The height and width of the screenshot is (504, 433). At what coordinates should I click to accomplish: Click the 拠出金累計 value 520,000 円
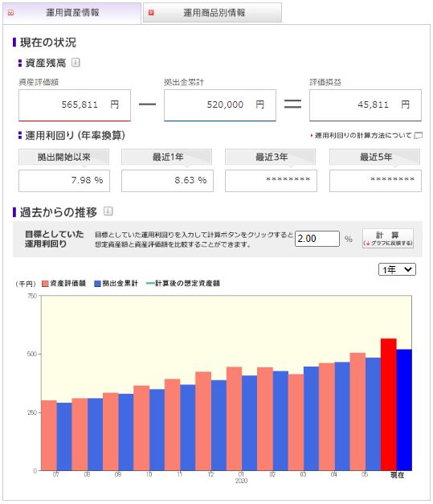(220, 104)
